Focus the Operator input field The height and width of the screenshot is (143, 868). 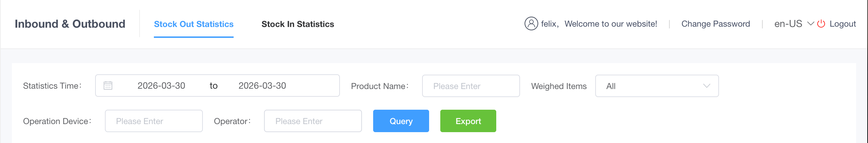pyautogui.click(x=313, y=121)
